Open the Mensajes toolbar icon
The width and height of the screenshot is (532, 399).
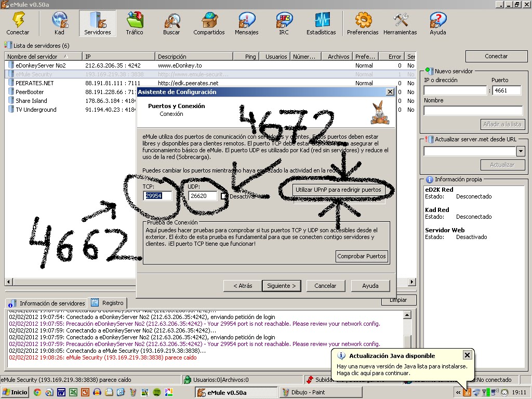[247, 23]
